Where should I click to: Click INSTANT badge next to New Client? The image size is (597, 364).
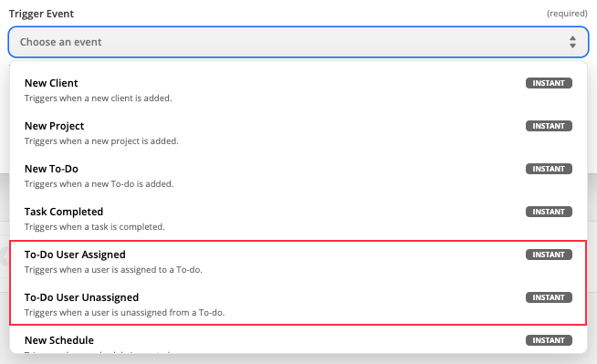[549, 83]
